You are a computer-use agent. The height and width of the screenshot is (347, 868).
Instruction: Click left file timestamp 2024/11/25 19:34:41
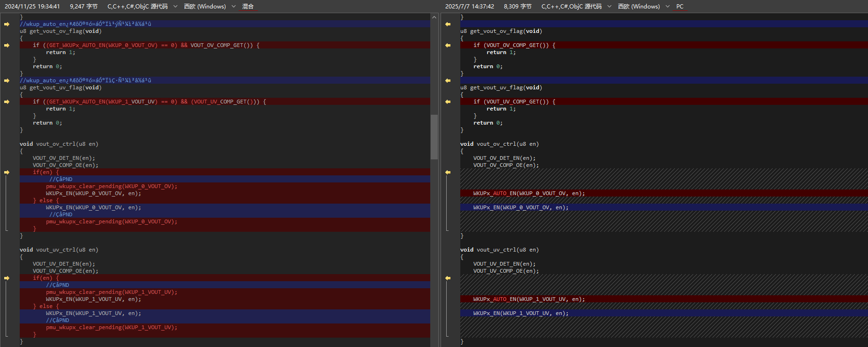pos(32,7)
